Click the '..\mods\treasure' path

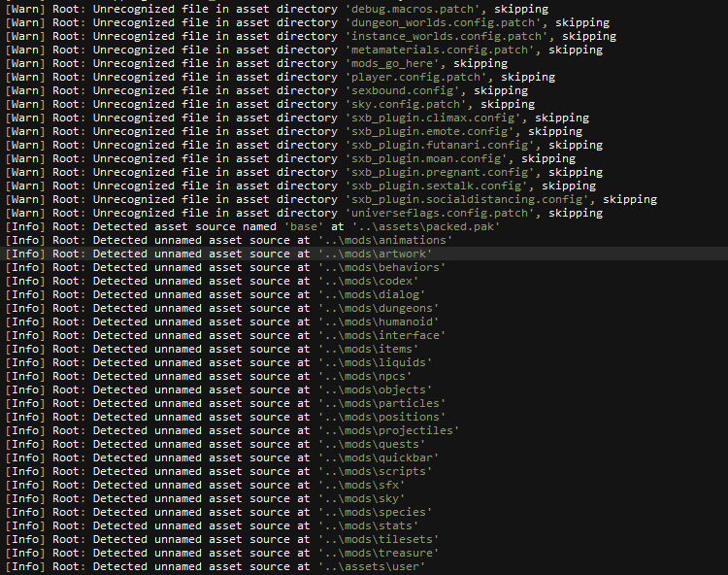click(379, 553)
